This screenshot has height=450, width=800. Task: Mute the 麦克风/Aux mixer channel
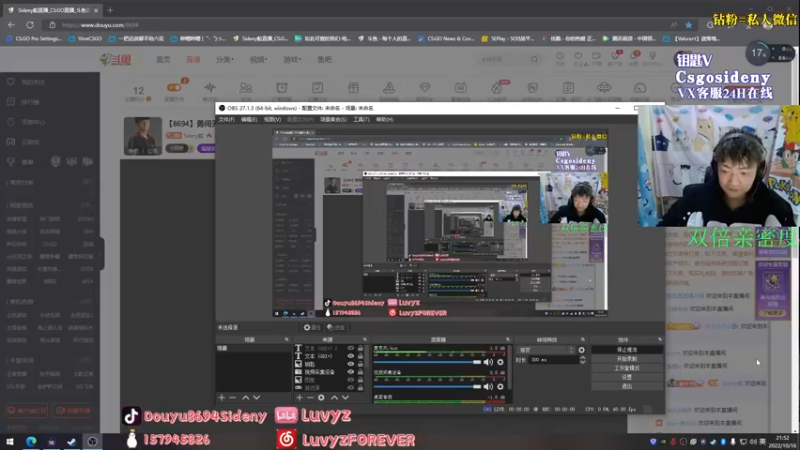click(x=488, y=362)
